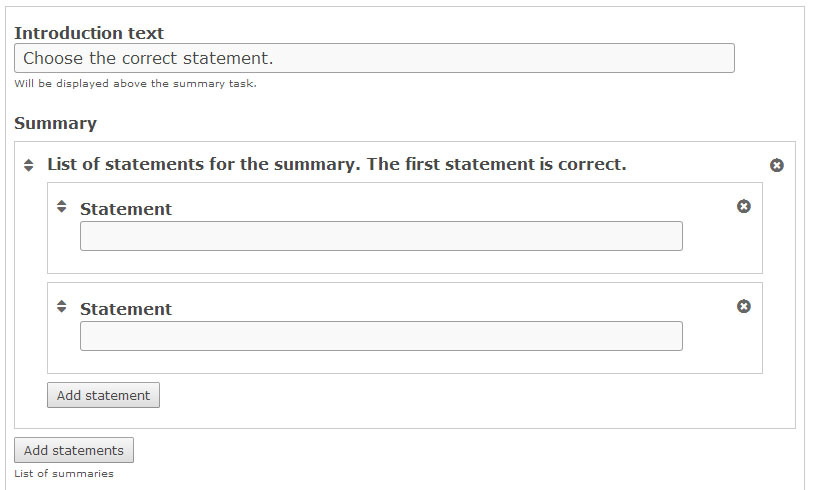813x490 pixels.
Task: Focus the Introduction text input field
Action: coord(374,58)
